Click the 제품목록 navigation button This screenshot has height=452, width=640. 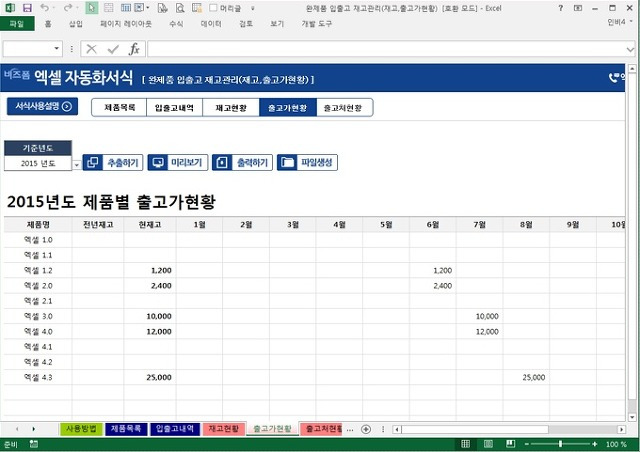click(x=119, y=108)
